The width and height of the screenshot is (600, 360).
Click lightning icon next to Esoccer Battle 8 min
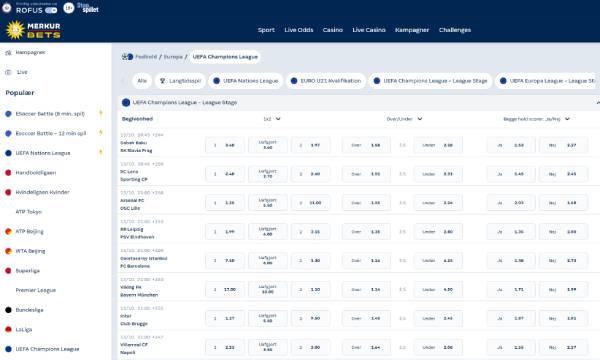(101, 113)
